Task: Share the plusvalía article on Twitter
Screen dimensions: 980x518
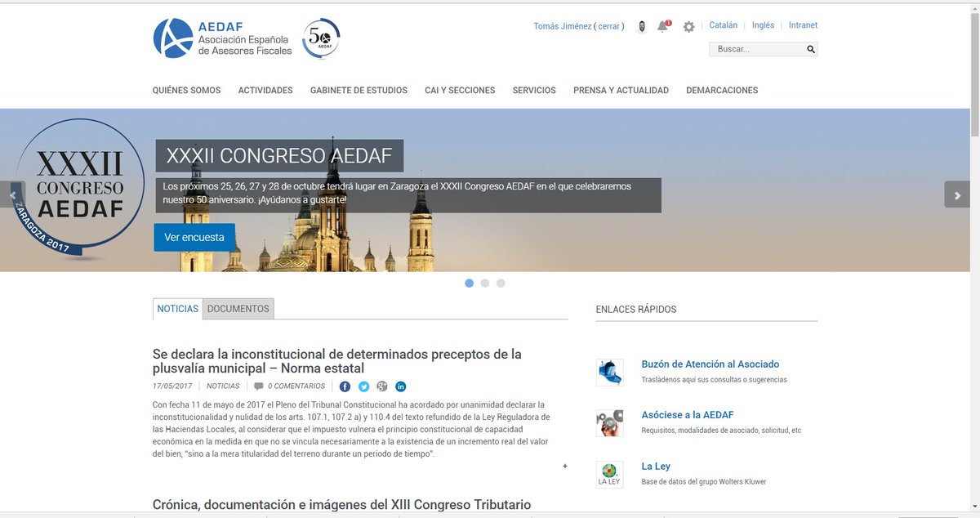Action: pos(363,386)
